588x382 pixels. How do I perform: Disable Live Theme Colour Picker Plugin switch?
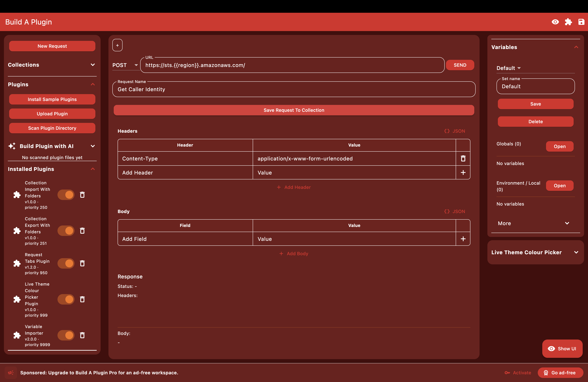pos(66,299)
